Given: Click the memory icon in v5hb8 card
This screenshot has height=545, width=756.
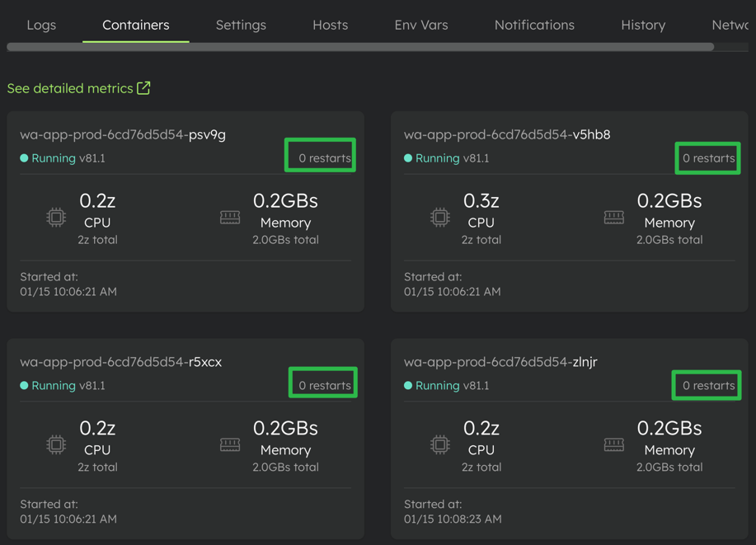Looking at the screenshot, I should point(614,218).
